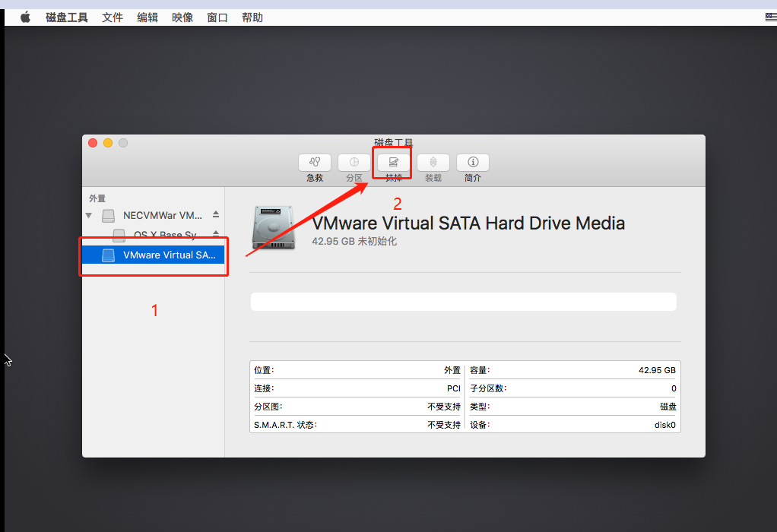This screenshot has height=532, width=777.
Task: Click the 简介 info toolbar icon
Action: tap(473, 163)
